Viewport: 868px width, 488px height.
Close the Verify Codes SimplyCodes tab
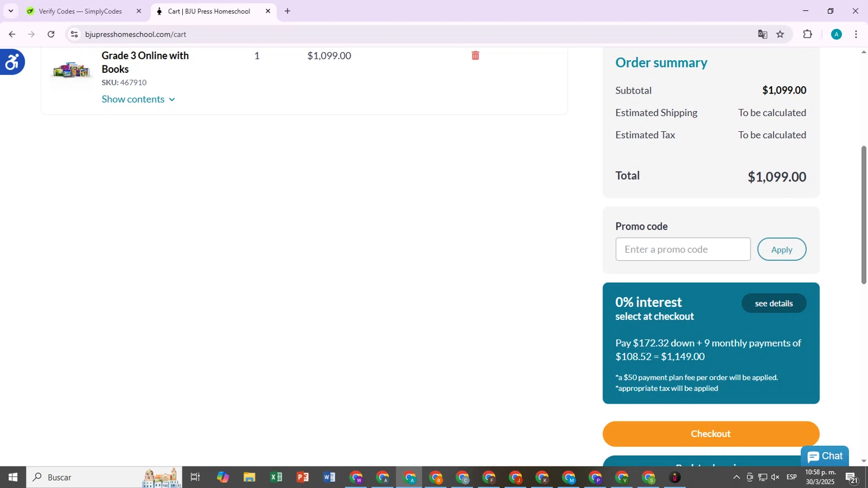[138, 11]
